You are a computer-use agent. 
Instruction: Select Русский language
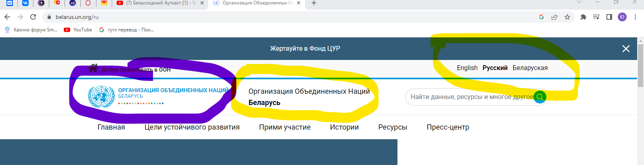(495, 68)
